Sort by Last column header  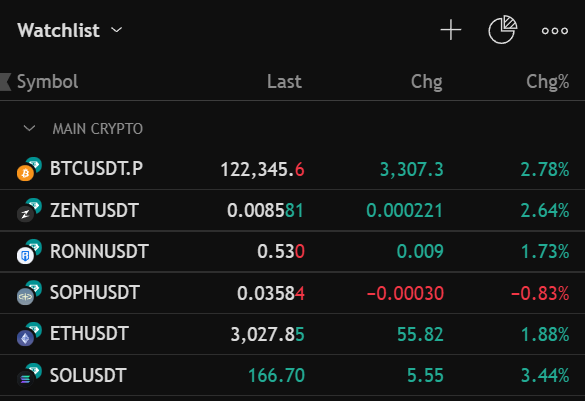point(284,81)
